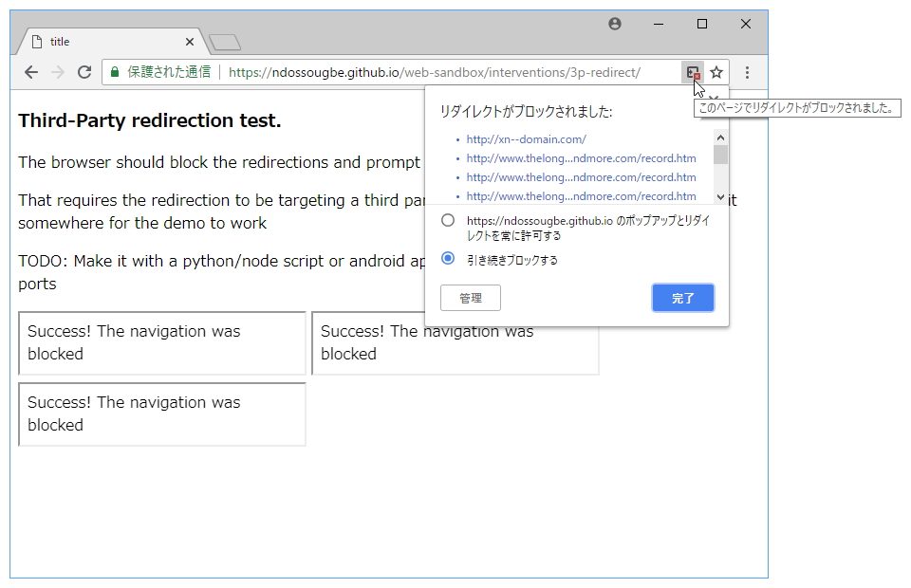Open the user profile icon
The image size is (911, 588).
click(615, 24)
